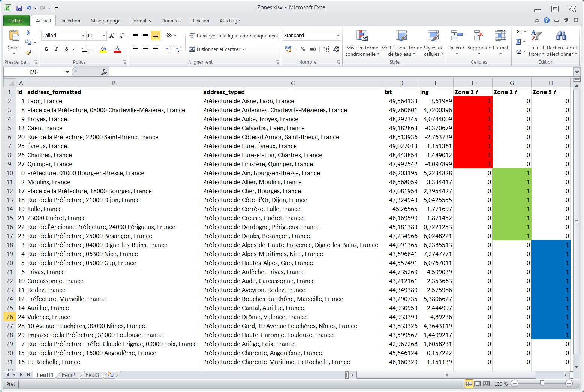Increase font size with the large A icon
Image resolution: width=584 pixels, height=392 pixels.
coord(112,36)
